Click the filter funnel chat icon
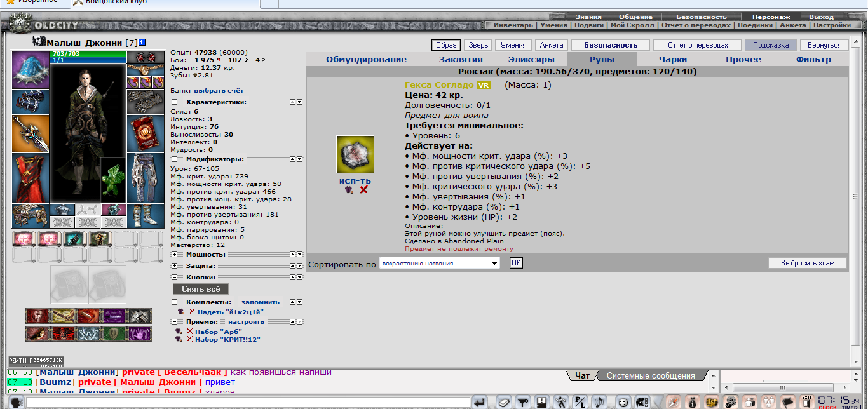Viewport: 868px width, 409px height. (523, 402)
